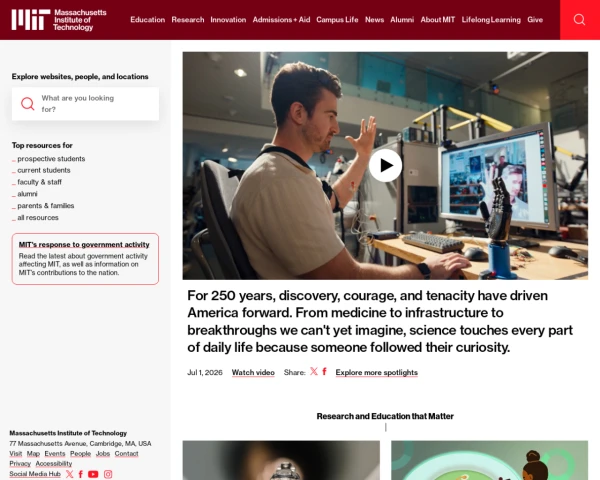Open resources for faculty & staff

[x=39, y=182]
